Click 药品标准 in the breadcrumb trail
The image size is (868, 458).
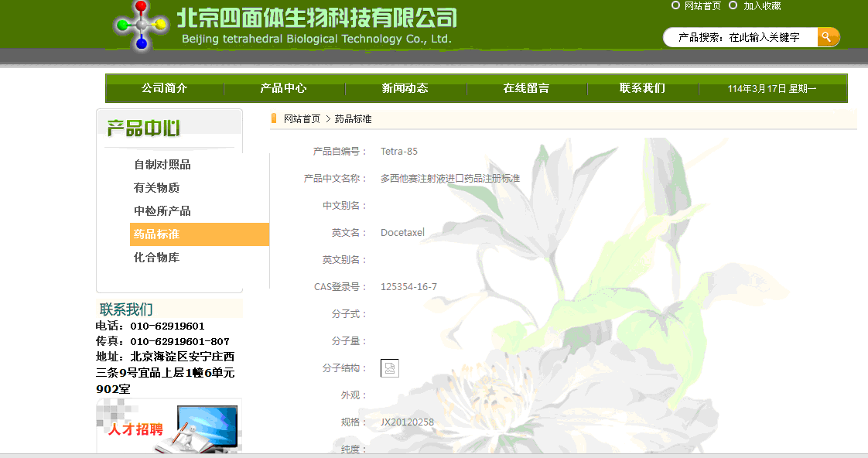click(354, 119)
